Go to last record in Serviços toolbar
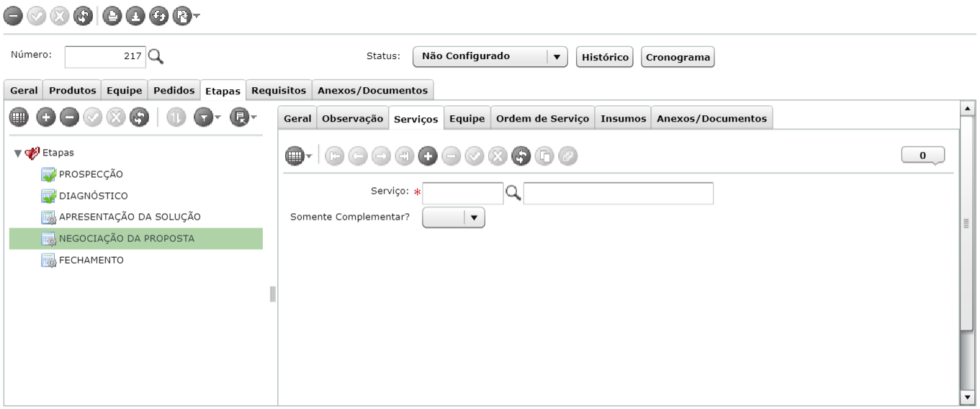The width and height of the screenshot is (980, 409). (404, 155)
